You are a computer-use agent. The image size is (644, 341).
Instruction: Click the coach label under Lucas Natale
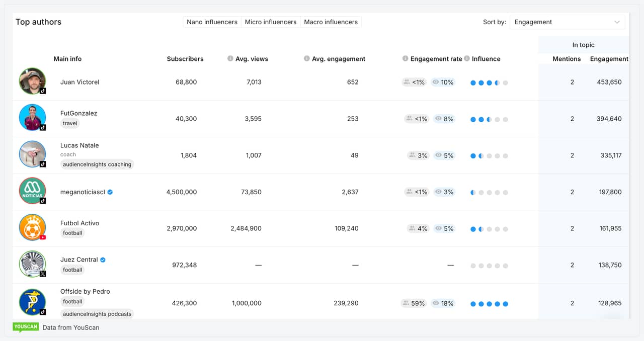point(68,155)
